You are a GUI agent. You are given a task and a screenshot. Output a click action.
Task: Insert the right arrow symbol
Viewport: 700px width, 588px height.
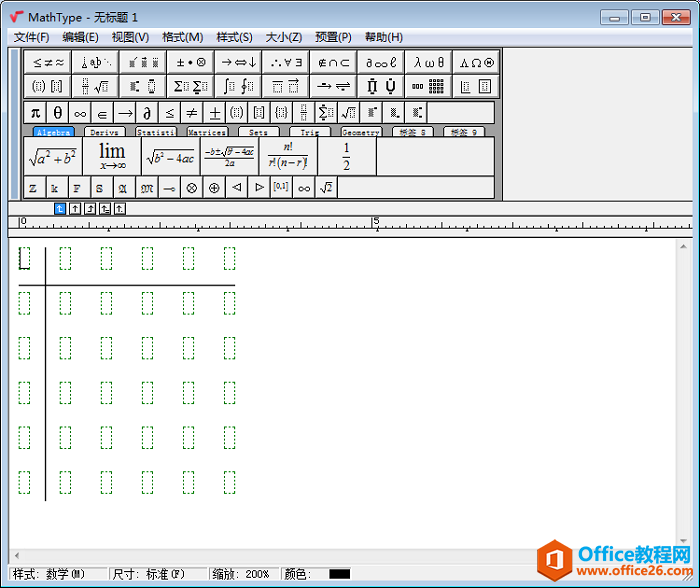point(125,113)
